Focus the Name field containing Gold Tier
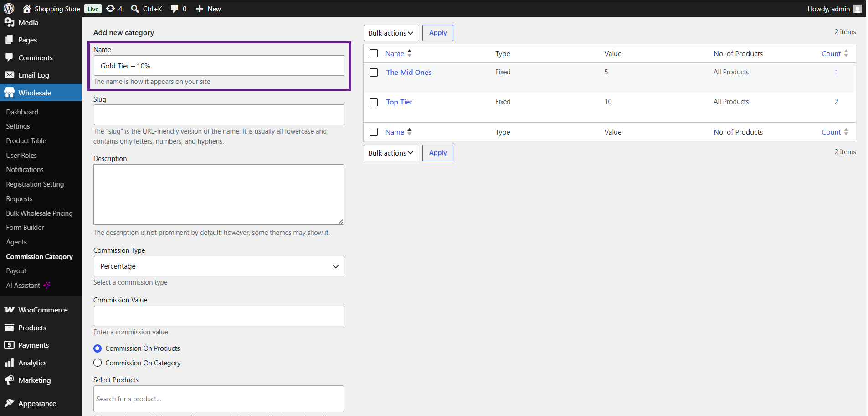This screenshot has width=868, height=416. pos(219,66)
